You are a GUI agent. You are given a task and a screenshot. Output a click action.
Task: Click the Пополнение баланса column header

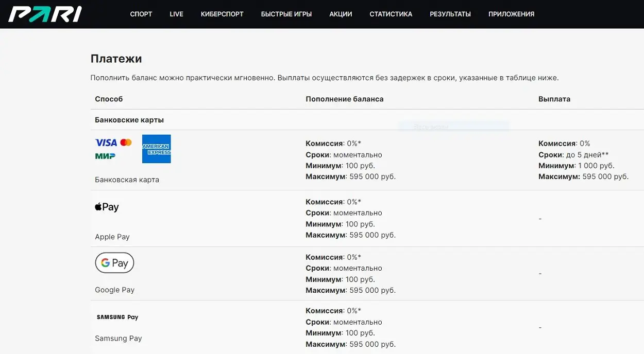(x=345, y=99)
